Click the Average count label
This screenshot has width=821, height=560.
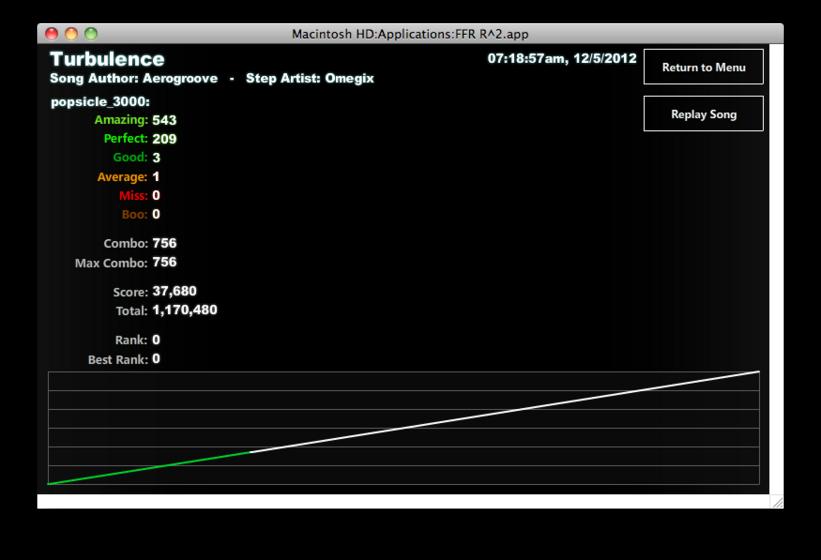(x=122, y=177)
